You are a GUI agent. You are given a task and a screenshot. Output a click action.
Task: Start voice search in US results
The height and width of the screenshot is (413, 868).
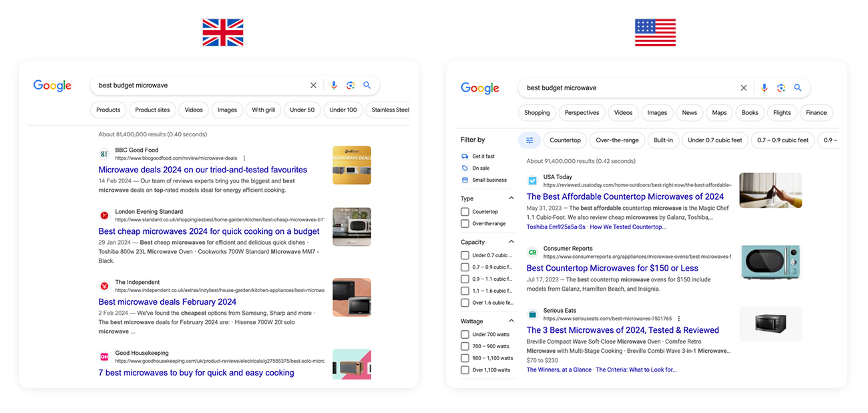(x=765, y=88)
